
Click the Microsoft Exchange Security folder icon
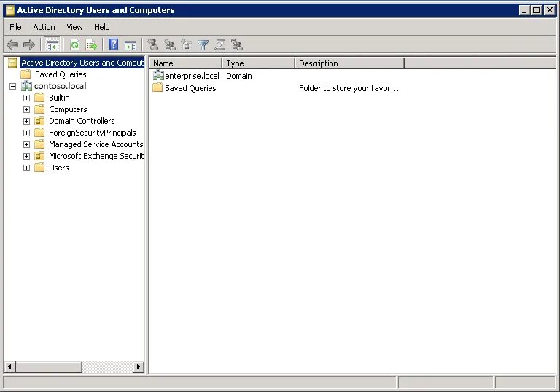pyautogui.click(x=39, y=156)
